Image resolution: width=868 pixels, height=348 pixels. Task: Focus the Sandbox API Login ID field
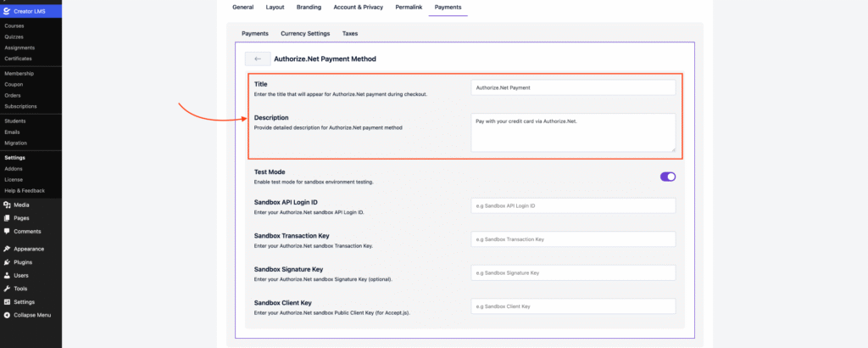(574, 205)
